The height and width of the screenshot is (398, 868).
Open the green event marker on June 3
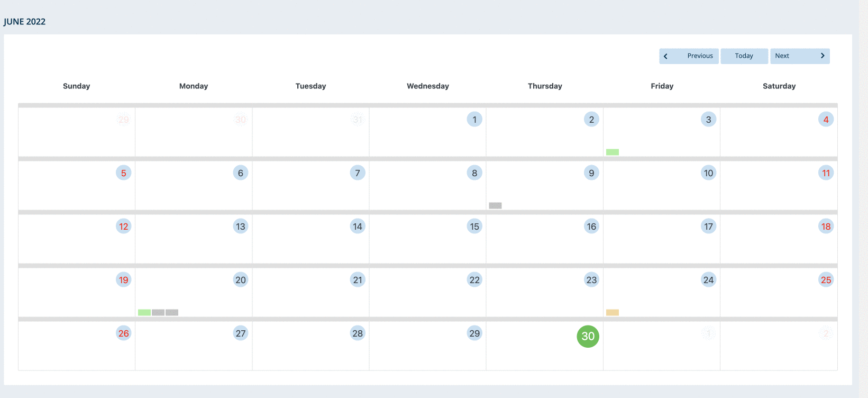click(613, 152)
